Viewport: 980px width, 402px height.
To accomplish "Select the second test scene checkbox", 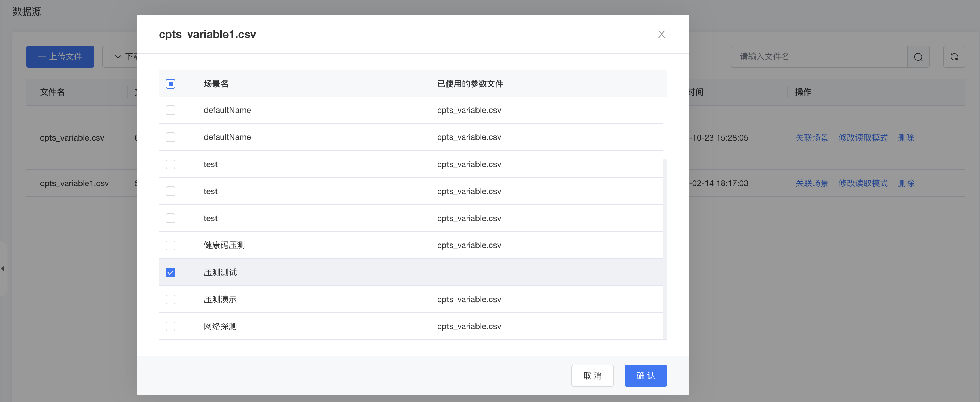I will tap(171, 191).
